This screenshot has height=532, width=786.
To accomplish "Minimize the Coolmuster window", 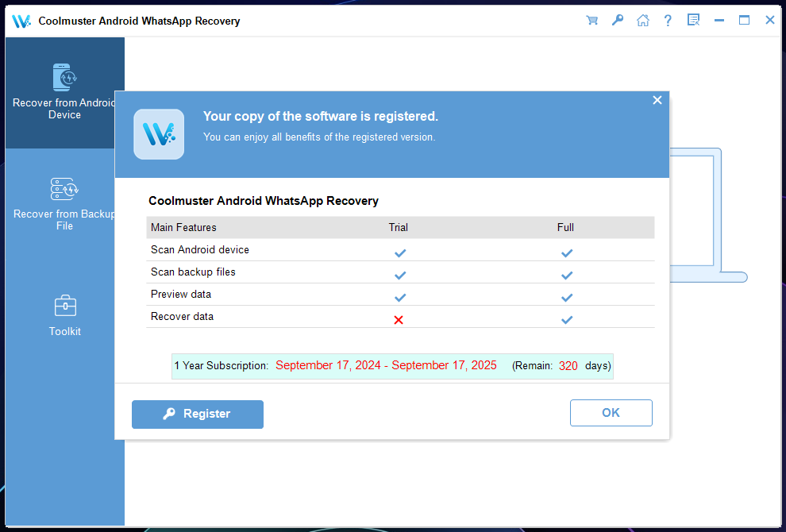I will pyautogui.click(x=719, y=21).
